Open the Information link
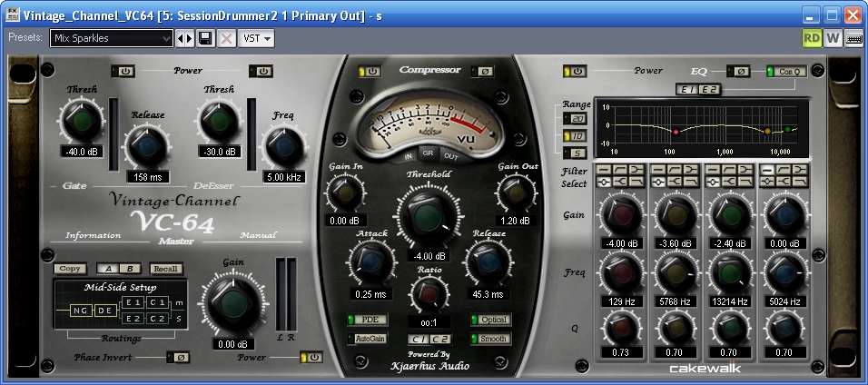The height and width of the screenshot is (385, 868). tap(93, 235)
